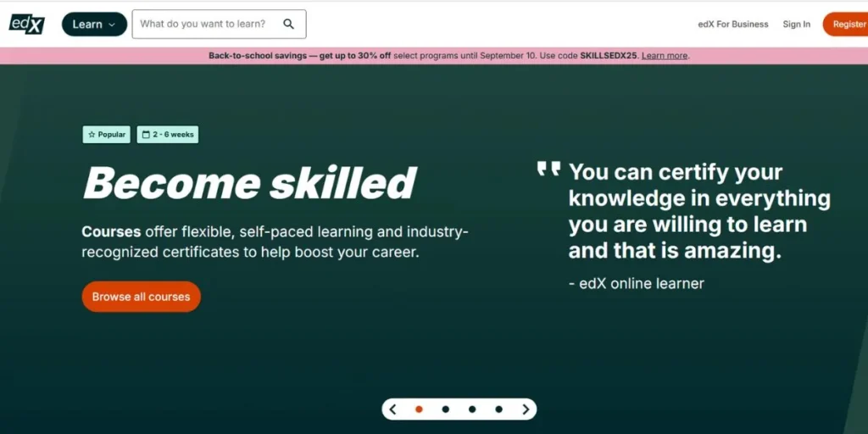Go to previous carousel slide arrow

click(x=392, y=409)
